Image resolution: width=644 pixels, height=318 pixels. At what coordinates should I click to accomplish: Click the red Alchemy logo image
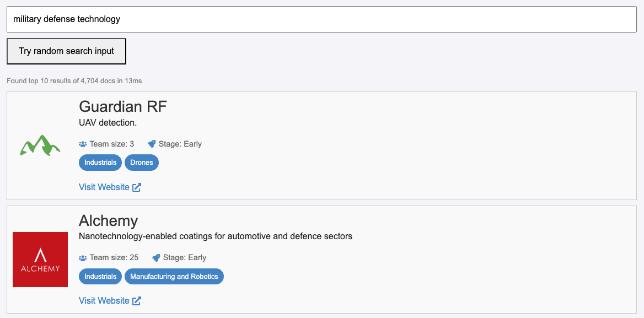coord(40,259)
